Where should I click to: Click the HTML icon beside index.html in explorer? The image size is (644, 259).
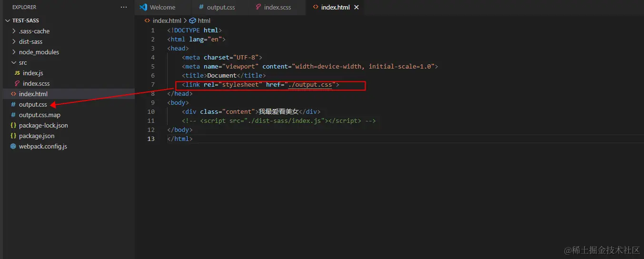pyautogui.click(x=13, y=94)
